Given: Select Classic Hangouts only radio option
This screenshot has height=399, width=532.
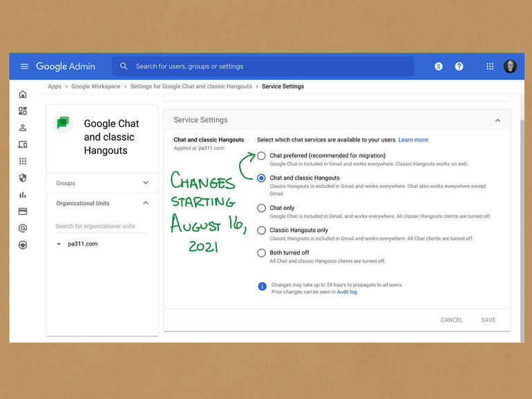Looking at the screenshot, I should point(261,231).
